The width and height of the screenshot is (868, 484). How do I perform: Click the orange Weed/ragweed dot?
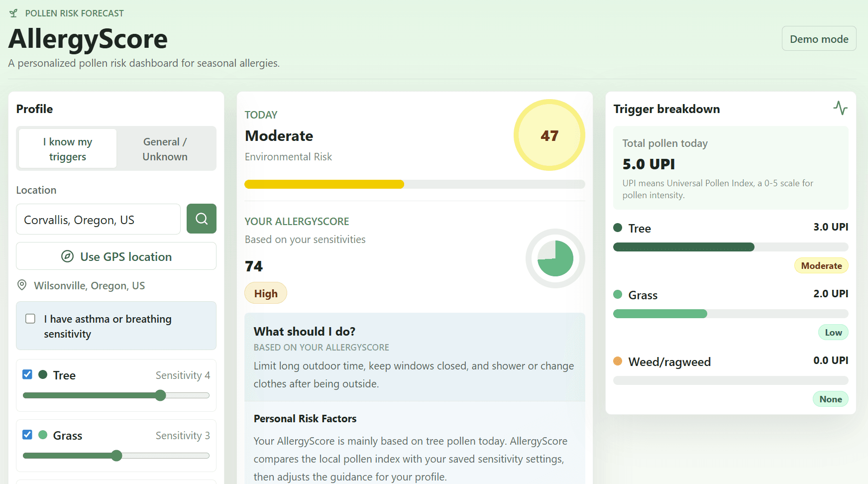tap(618, 361)
